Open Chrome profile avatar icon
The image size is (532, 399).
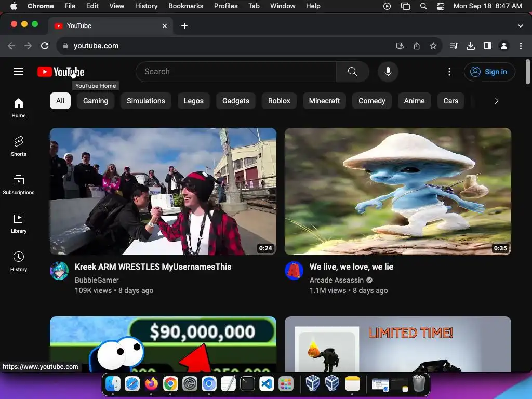(504, 46)
